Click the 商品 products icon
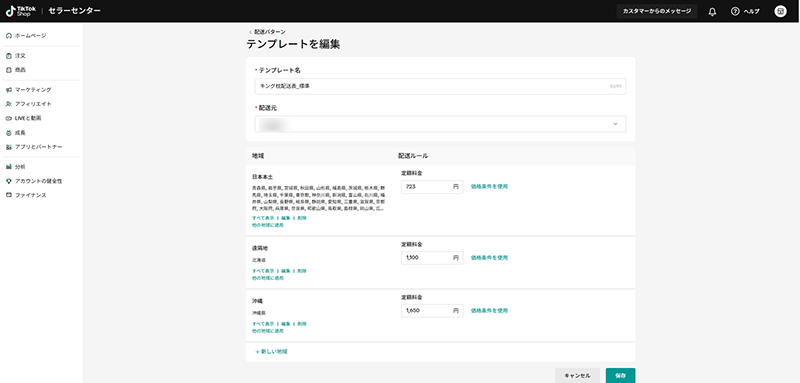 9,69
